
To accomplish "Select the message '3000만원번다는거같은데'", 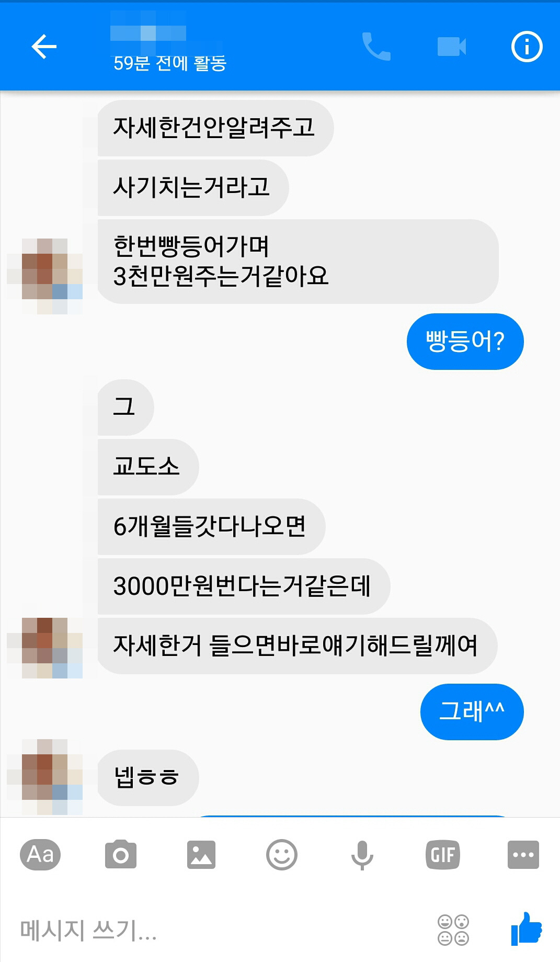I will 244,586.
